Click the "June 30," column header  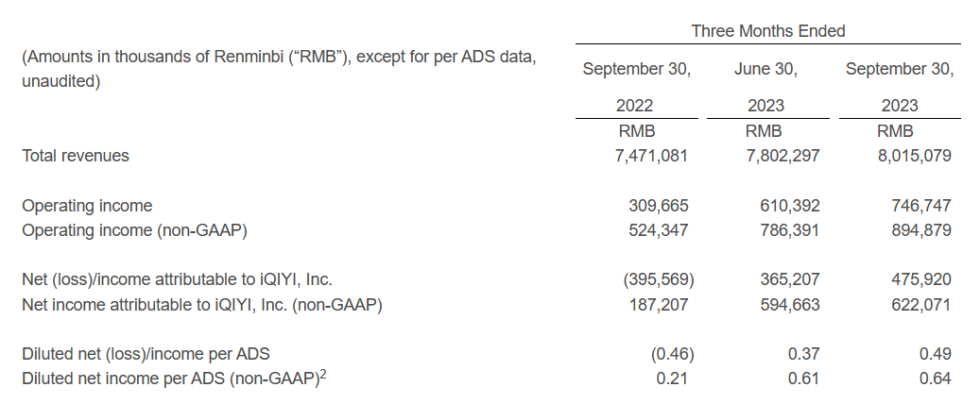click(x=765, y=69)
